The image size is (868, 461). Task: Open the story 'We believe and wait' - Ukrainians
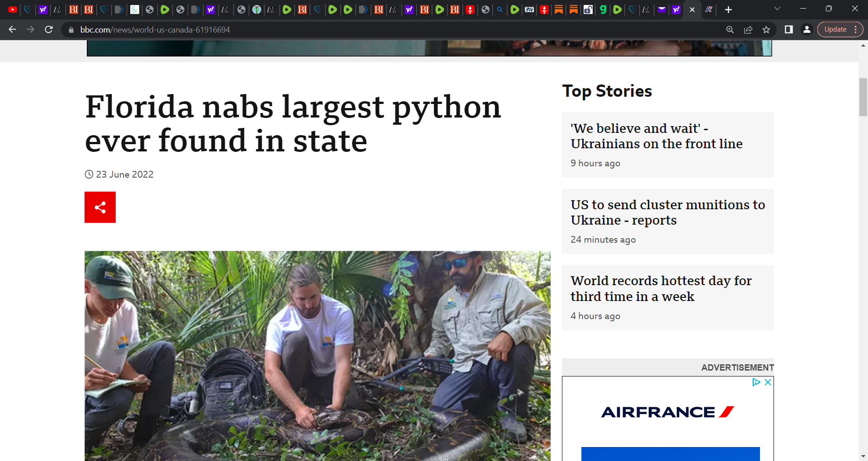coord(656,136)
